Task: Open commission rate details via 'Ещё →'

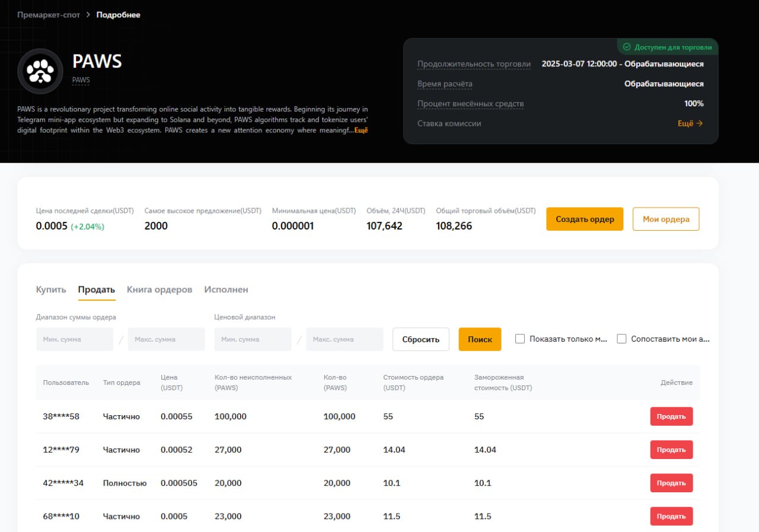Action: 691,123
